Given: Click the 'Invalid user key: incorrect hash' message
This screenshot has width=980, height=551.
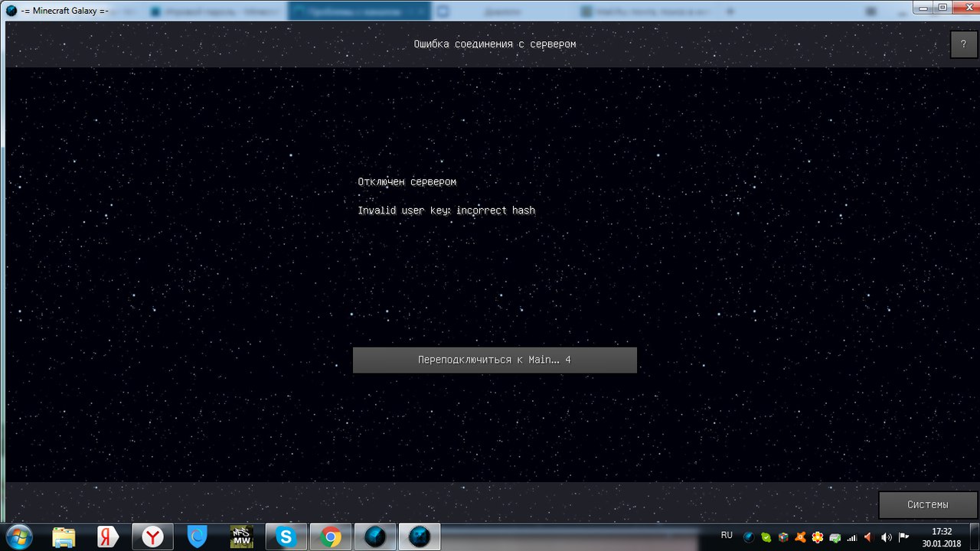Looking at the screenshot, I should [x=446, y=210].
